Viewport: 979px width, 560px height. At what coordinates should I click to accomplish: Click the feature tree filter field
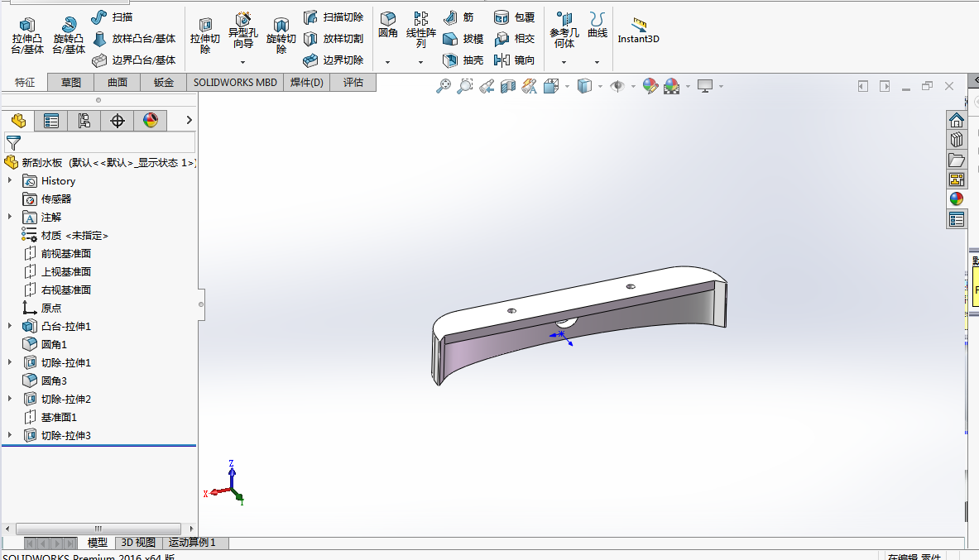click(100, 142)
